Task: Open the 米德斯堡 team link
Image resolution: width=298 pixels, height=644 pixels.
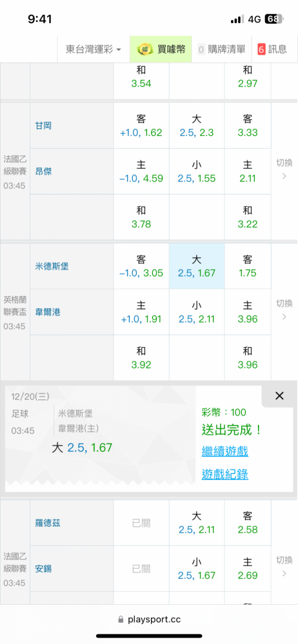Action: pyautogui.click(x=52, y=267)
